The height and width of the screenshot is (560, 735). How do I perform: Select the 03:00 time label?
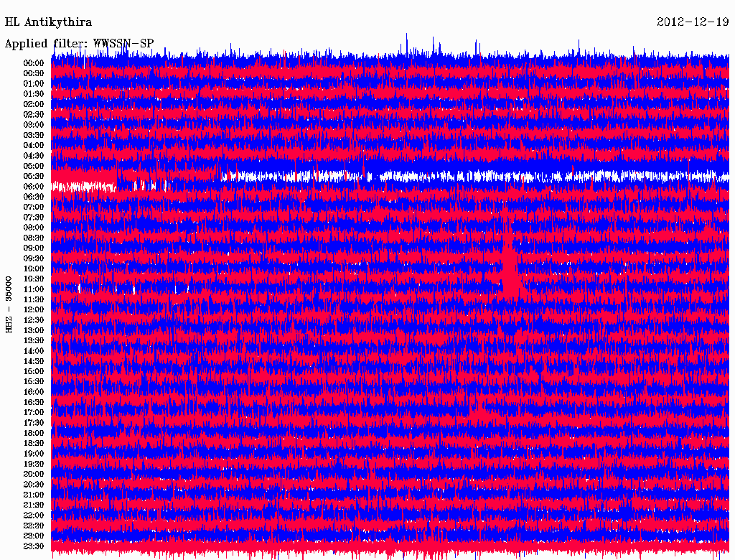tap(34, 125)
